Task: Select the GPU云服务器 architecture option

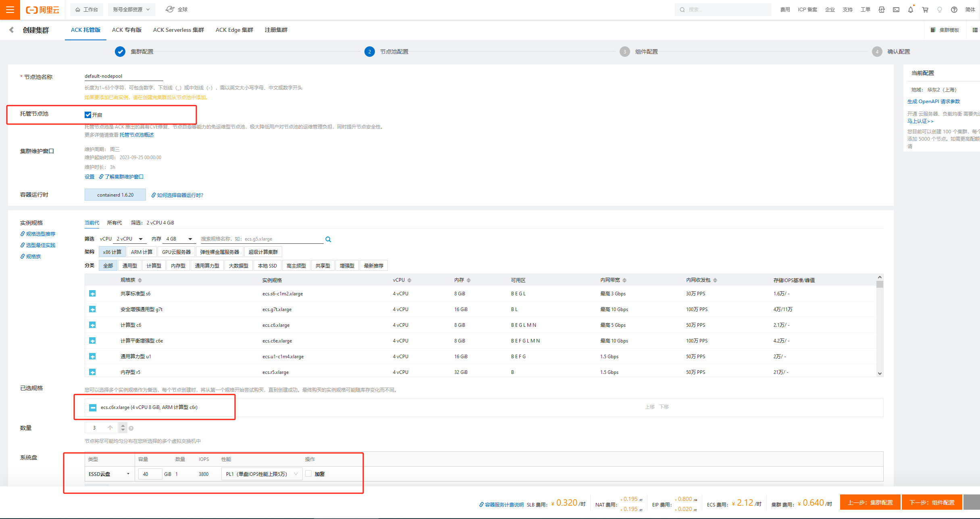Action: (x=176, y=252)
